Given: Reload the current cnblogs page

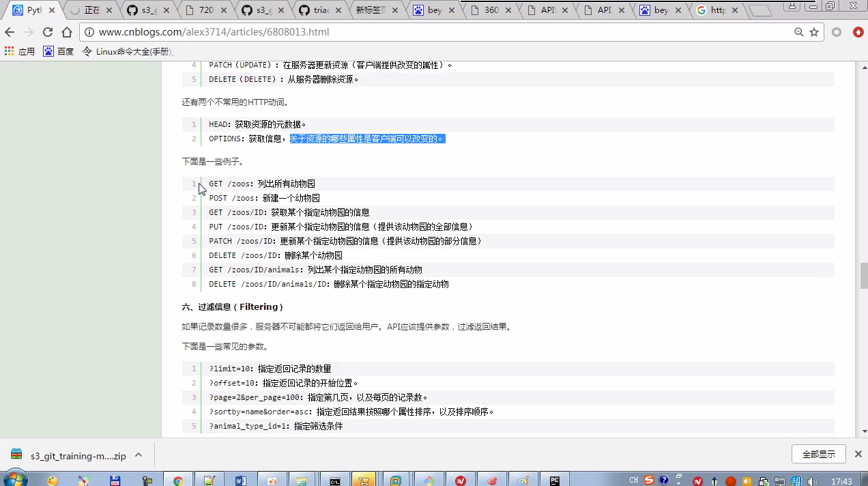Looking at the screenshot, I should (48, 32).
